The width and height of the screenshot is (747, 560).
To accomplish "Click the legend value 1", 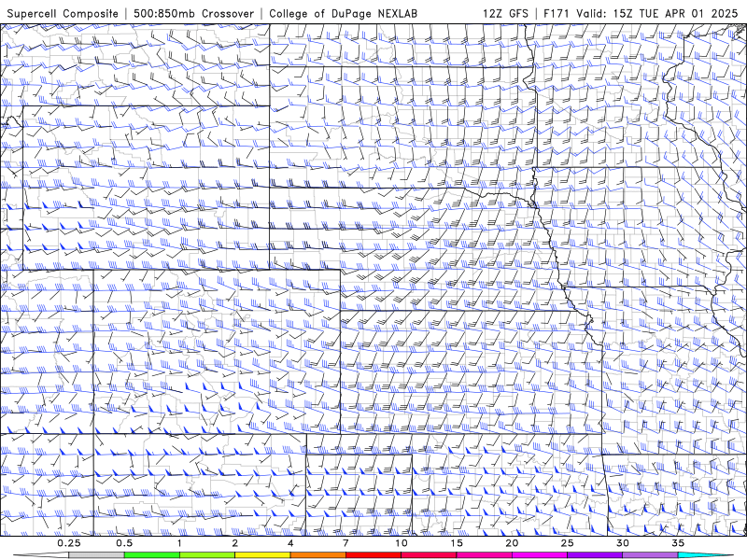I will click(x=179, y=543).
